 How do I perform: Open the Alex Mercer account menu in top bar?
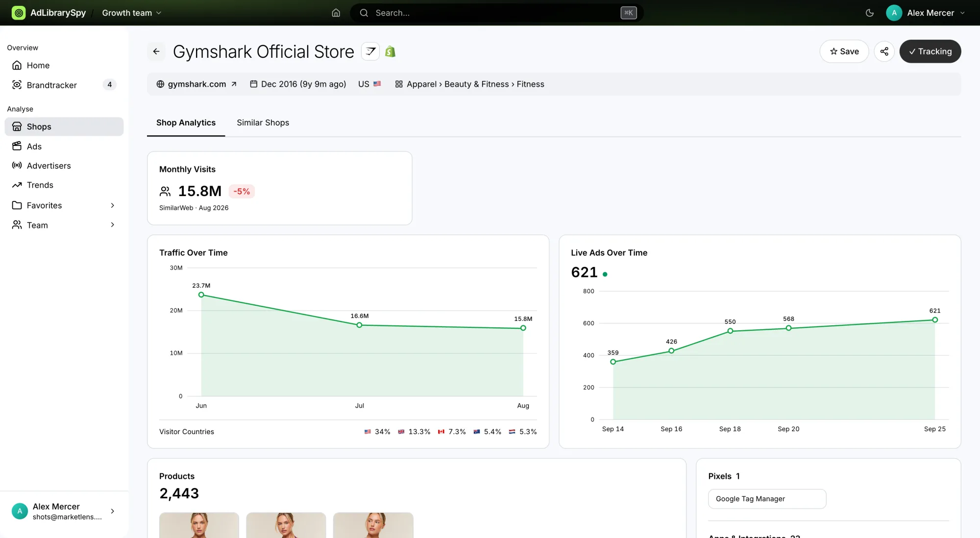pyautogui.click(x=926, y=13)
